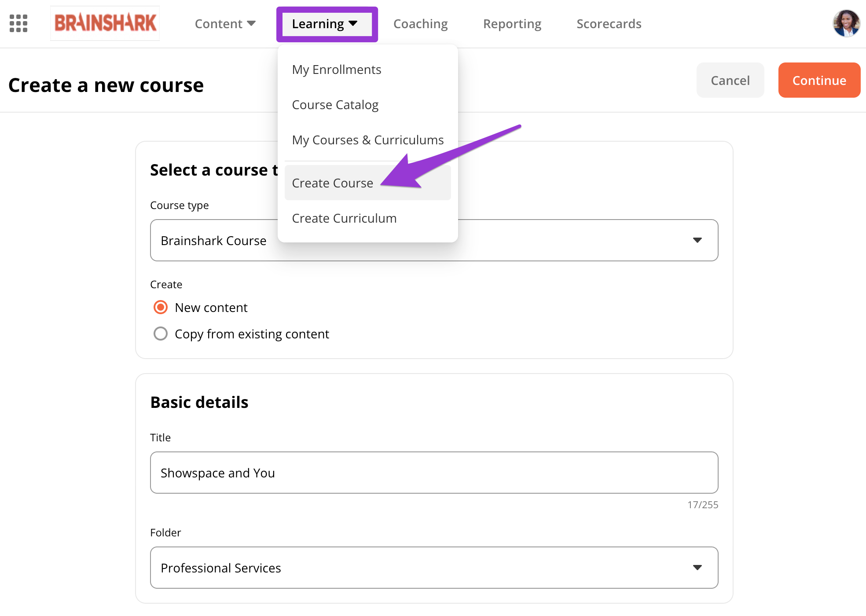Open the Coaching tab
Viewport: 866px width, 616px height.
point(420,24)
